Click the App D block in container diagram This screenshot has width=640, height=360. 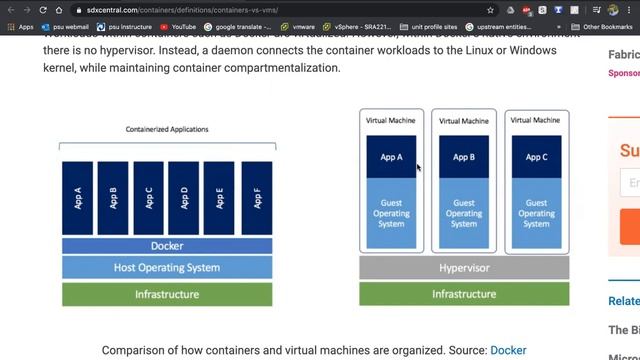pos(184,198)
